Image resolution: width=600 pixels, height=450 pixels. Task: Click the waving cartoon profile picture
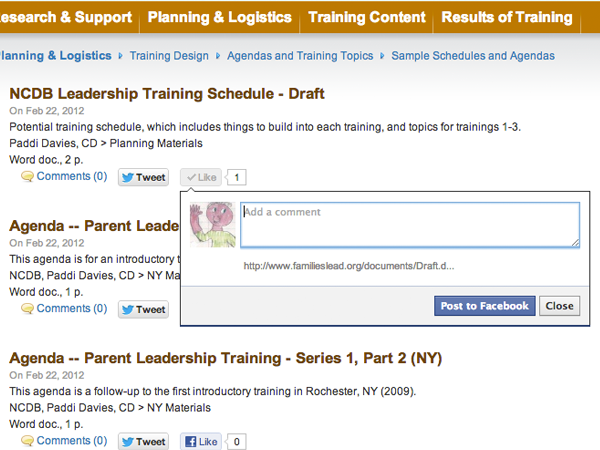(x=212, y=225)
